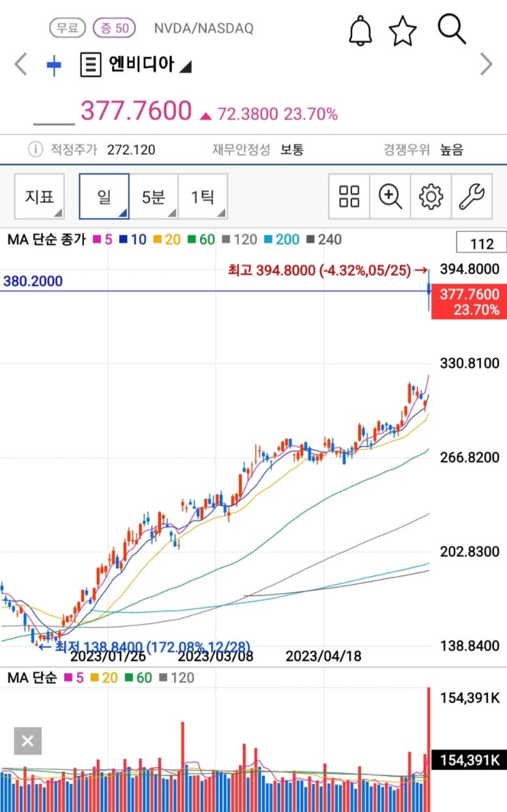Tap the price MA 120 gray legend entry

[240, 239]
